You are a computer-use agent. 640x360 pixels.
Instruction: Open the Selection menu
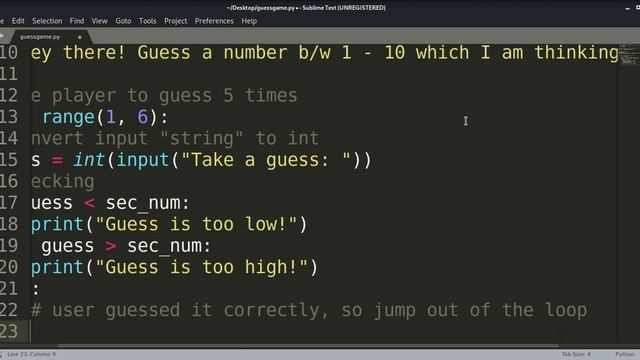[47, 21]
